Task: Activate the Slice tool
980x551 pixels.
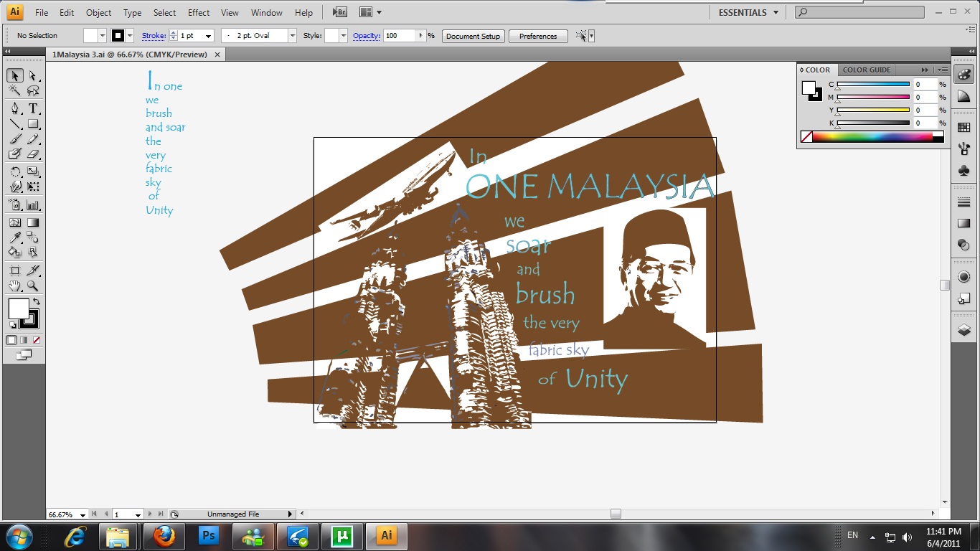Action: [x=33, y=270]
